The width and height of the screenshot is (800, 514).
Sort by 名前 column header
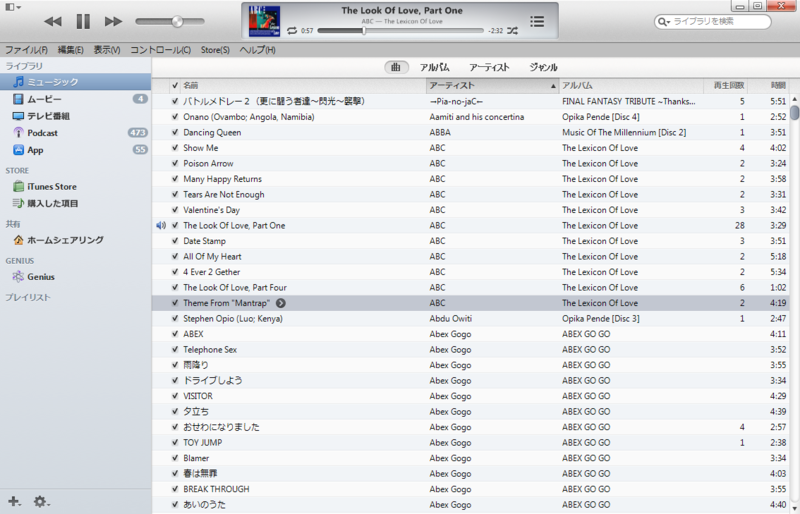click(303, 85)
